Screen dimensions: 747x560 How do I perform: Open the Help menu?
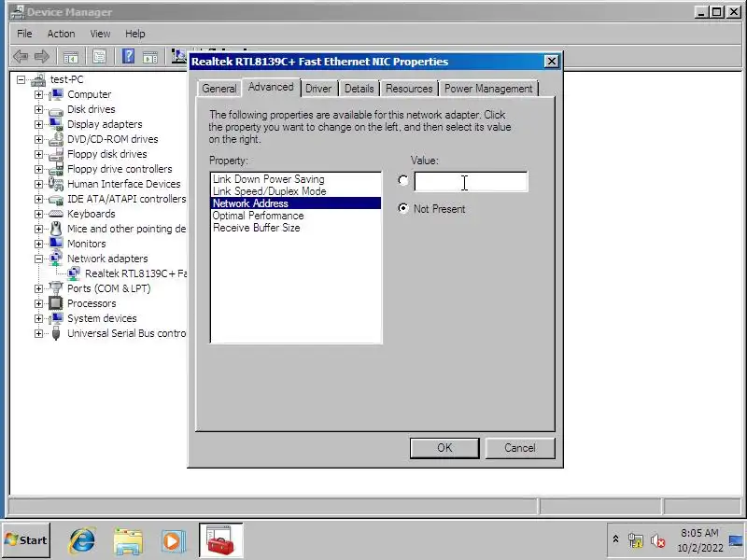(x=134, y=34)
